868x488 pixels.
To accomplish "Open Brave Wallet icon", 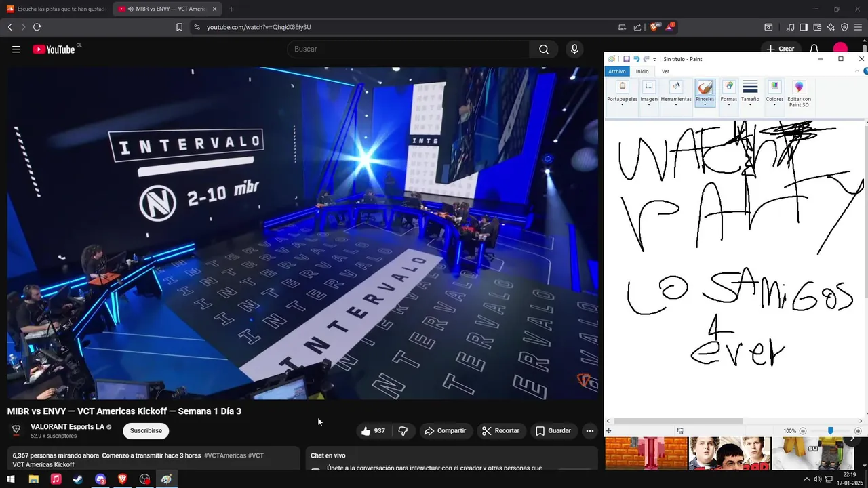I will (x=817, y=27).
